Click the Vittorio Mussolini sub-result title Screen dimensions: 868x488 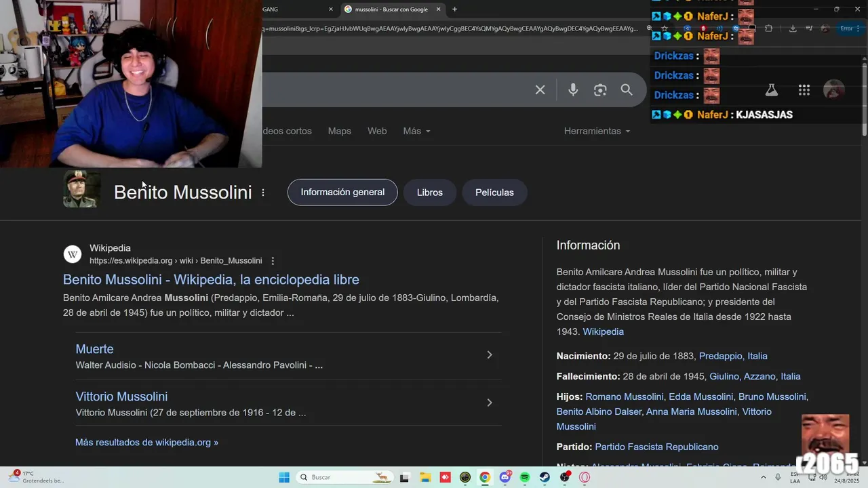click(121, 396)
